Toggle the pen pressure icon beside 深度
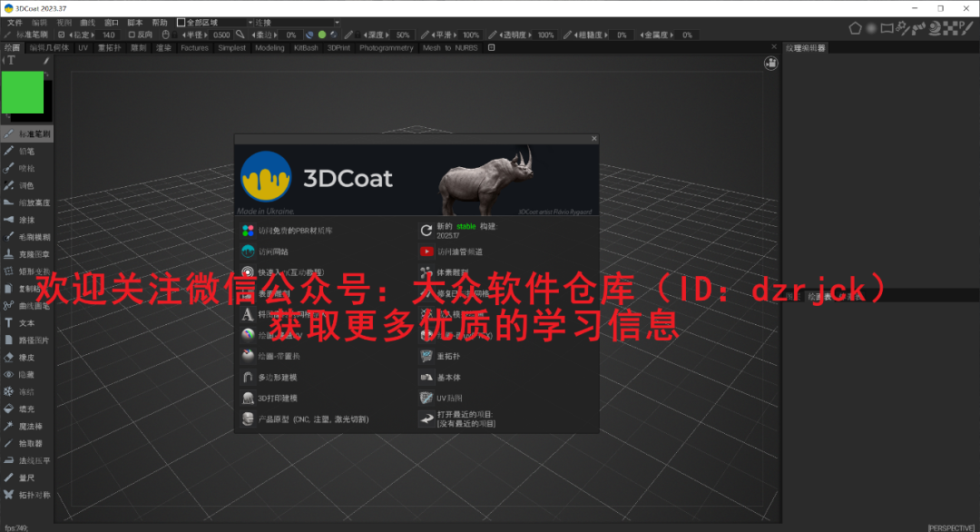 [348, 35]
